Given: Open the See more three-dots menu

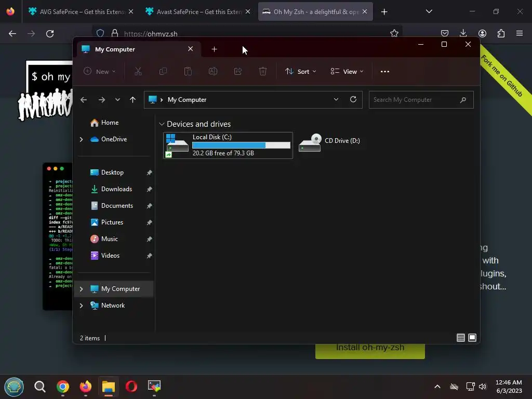Looking at the screenshot, I should [385, 72].
